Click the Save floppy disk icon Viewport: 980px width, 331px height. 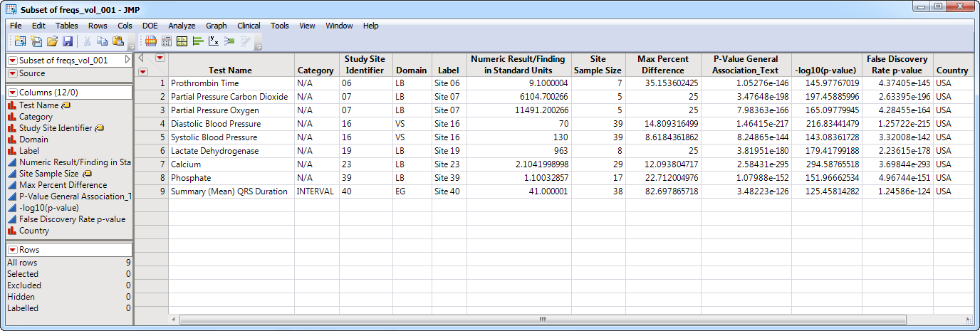pyautogui.click(x=68, y=42)
